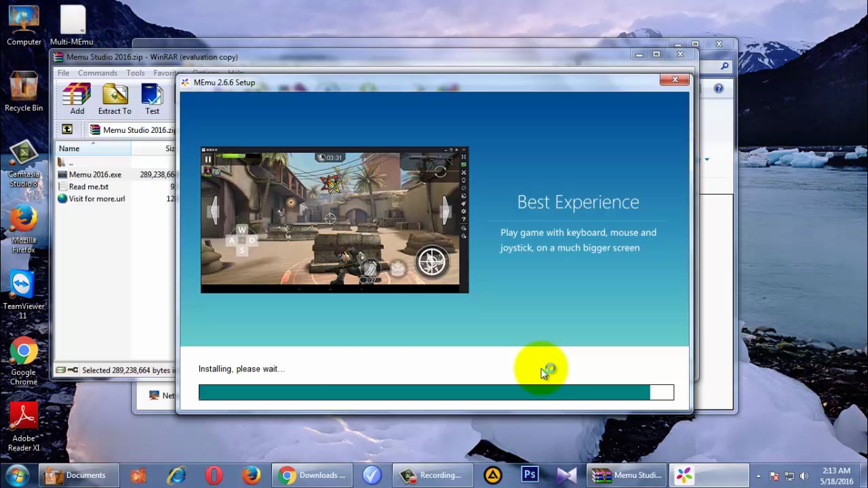Switch to Camtasia Recording taskbar button
Image resolution: width=868 pixels, height=488 pixels.
[x=433, y=475]
